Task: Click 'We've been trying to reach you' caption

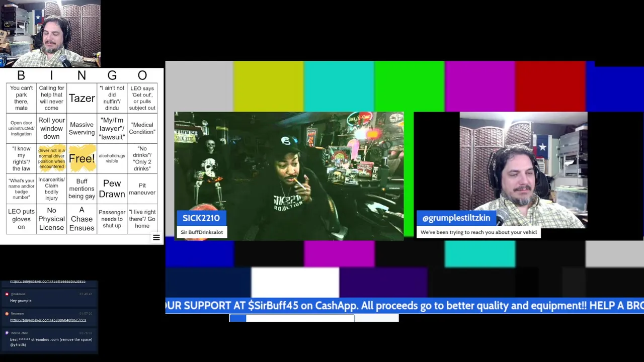Action: coord(478,232)
